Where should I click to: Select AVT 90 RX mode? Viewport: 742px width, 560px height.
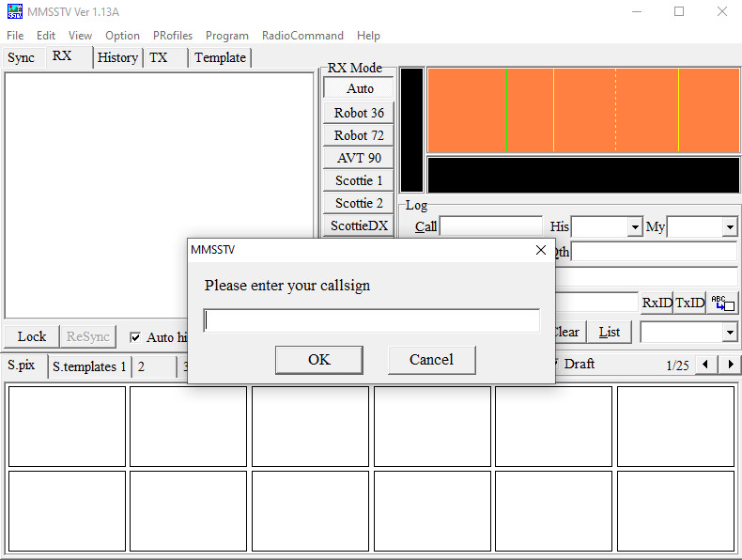[x=359, y=158]
